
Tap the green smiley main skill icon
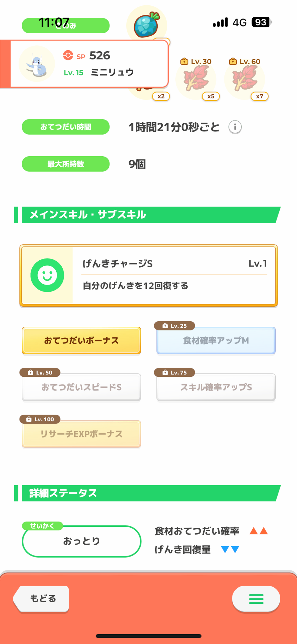click(47, 275)
